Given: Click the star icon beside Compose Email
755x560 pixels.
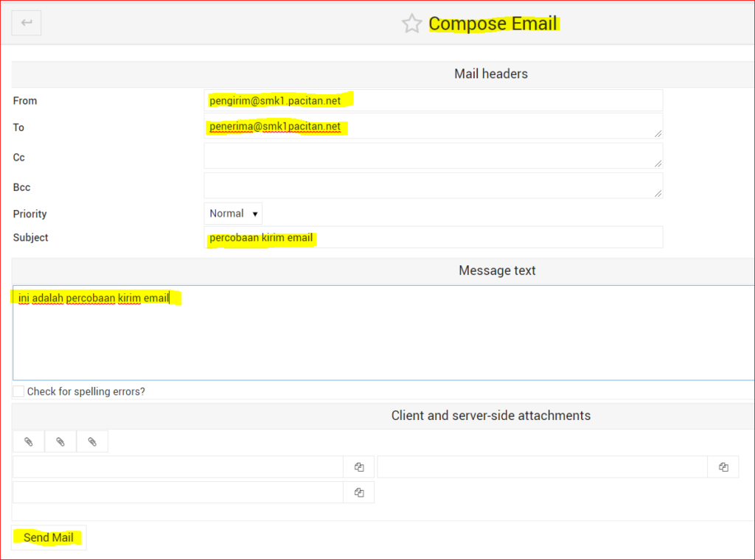Looking at the screenshot, I should click(411, 24).
